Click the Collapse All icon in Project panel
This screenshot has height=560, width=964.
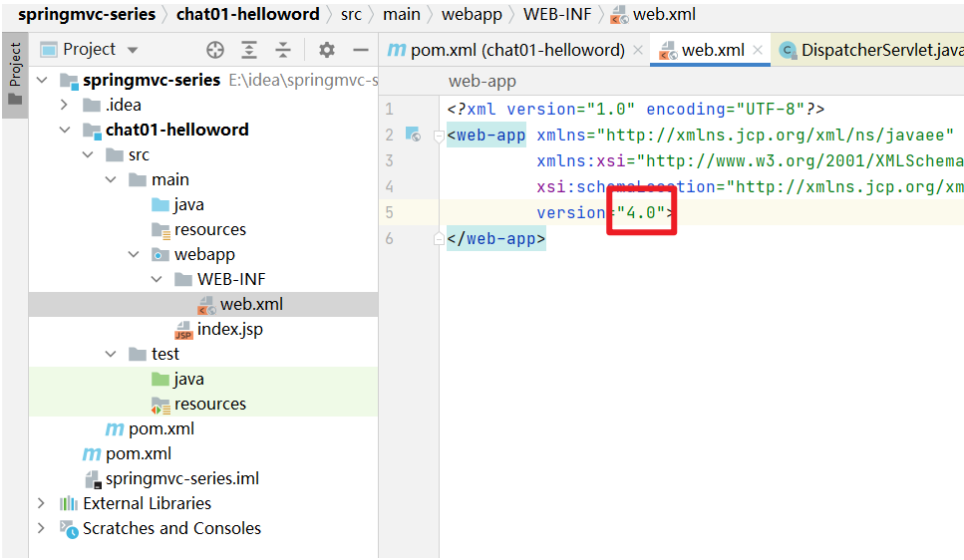point(283,50)
